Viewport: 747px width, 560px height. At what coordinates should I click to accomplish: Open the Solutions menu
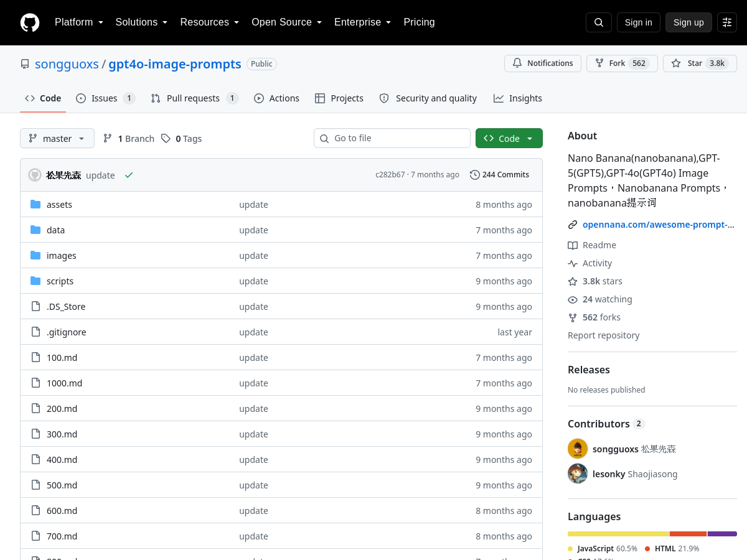click(x=142, y=22)
